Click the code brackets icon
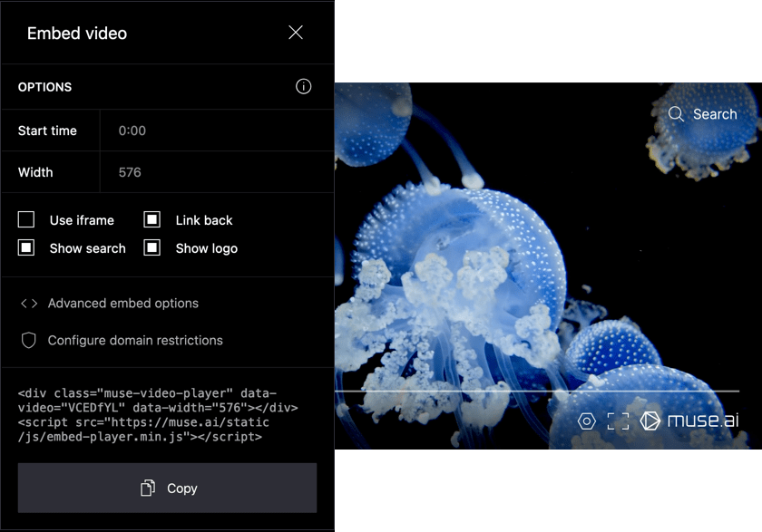The height and width of the screenshot is (532, 762). coord(29,304)
